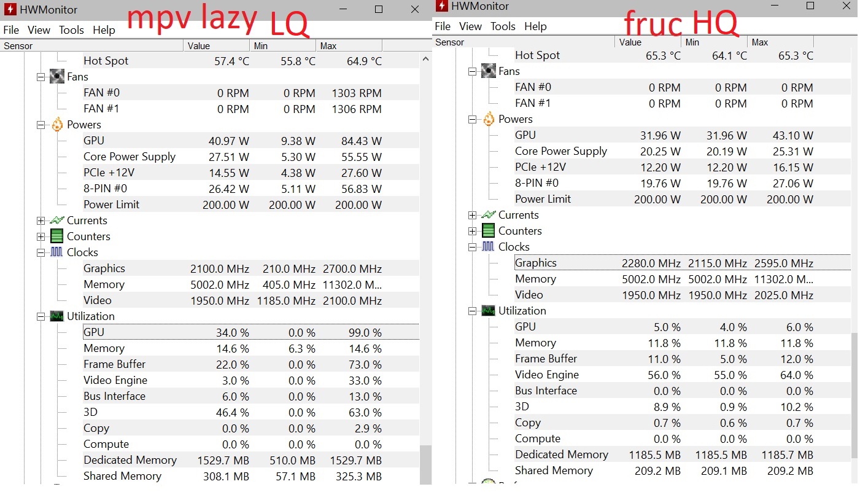The image size is (868, 492).
Task: Click the Counters green icon in right window
Action: click(x=489, y=231)
